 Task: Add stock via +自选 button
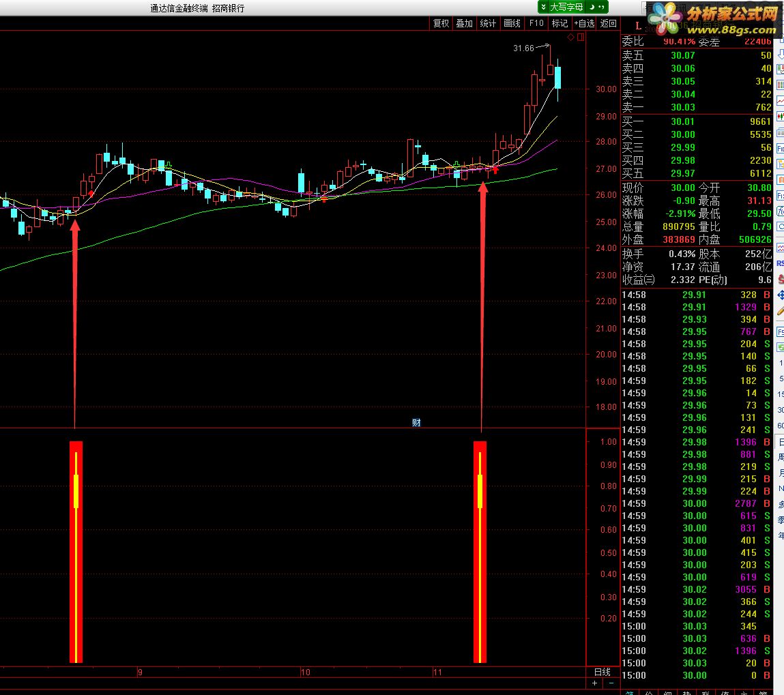[584, 23]
